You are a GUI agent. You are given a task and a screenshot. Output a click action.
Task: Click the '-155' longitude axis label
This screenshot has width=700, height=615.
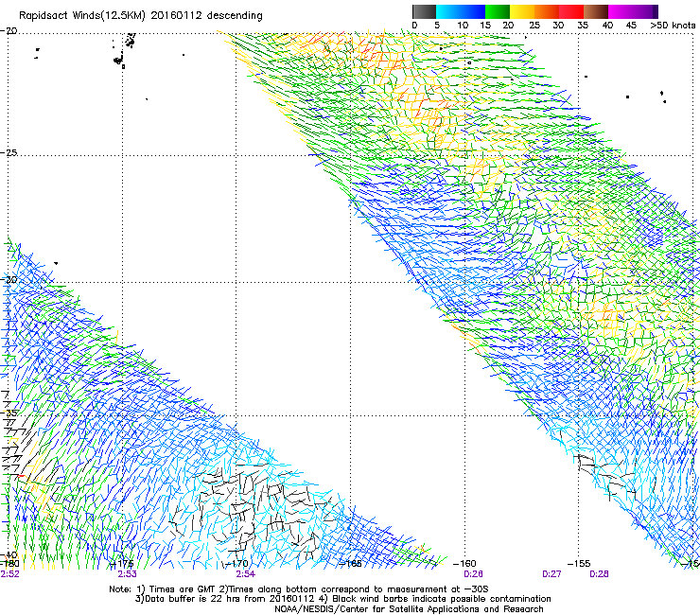[x=579, y=564]
